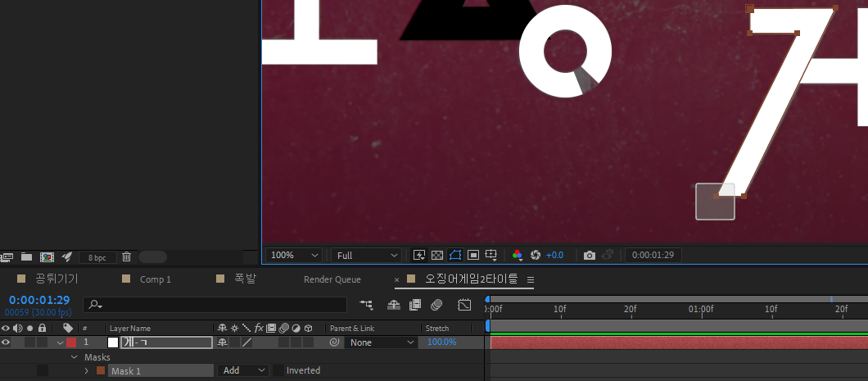The width and height of the screenshot is (868, 381).
Task: Open the Full resolution dropdown
Action: click(366, 256)
